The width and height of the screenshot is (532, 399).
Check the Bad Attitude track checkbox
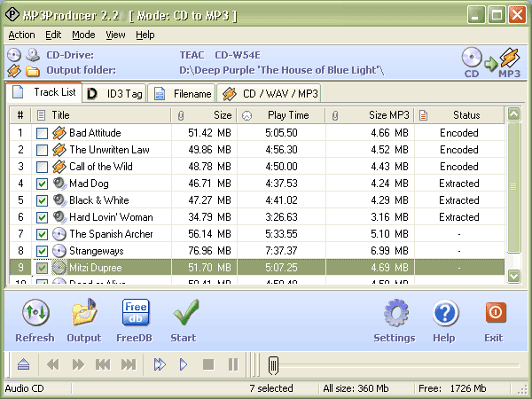pyautogui.click(x=42, y=133)
